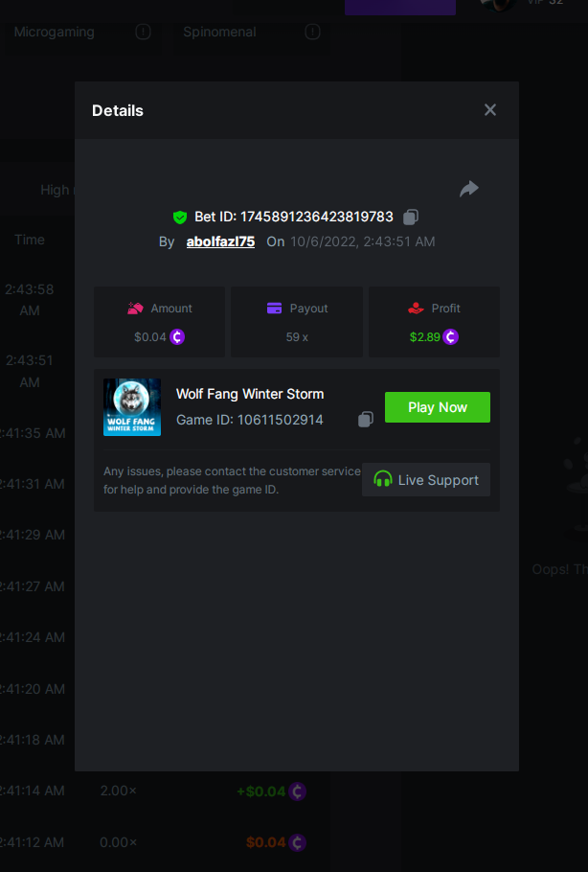Click the headphones icon on Live Support

point(383,479)
